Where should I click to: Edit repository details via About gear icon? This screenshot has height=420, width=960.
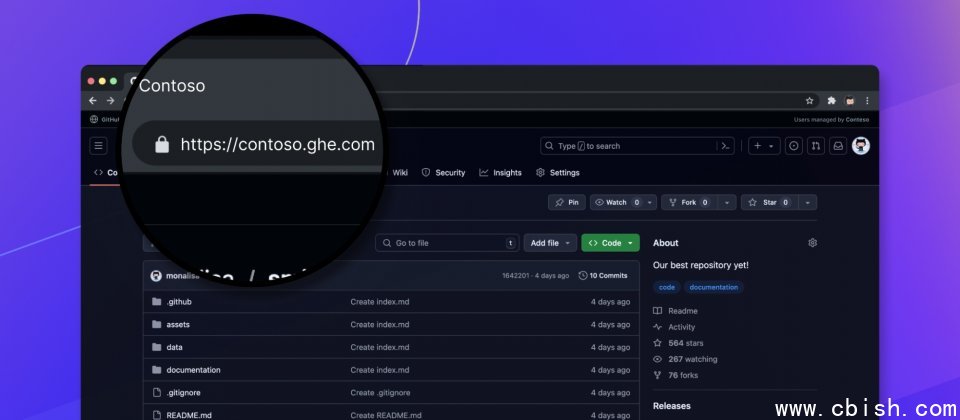tap(812, 243)
